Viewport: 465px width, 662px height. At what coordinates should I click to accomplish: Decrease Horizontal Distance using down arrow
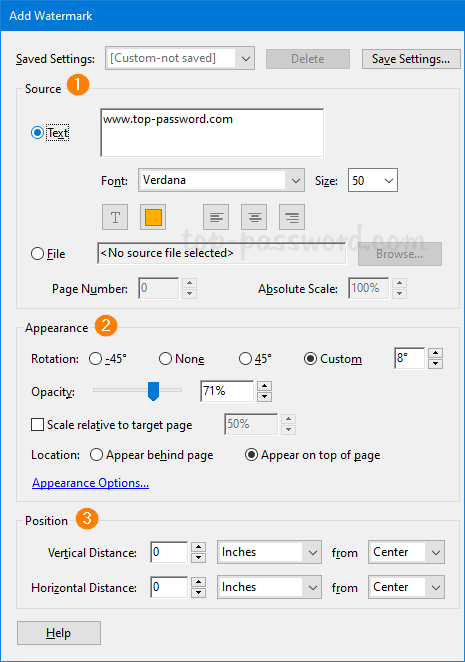click(x=198, y=592)
